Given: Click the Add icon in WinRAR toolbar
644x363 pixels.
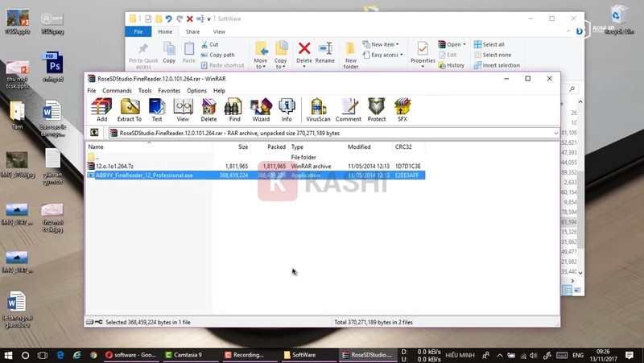Looking at the screenshot, I should click(101, 109).
